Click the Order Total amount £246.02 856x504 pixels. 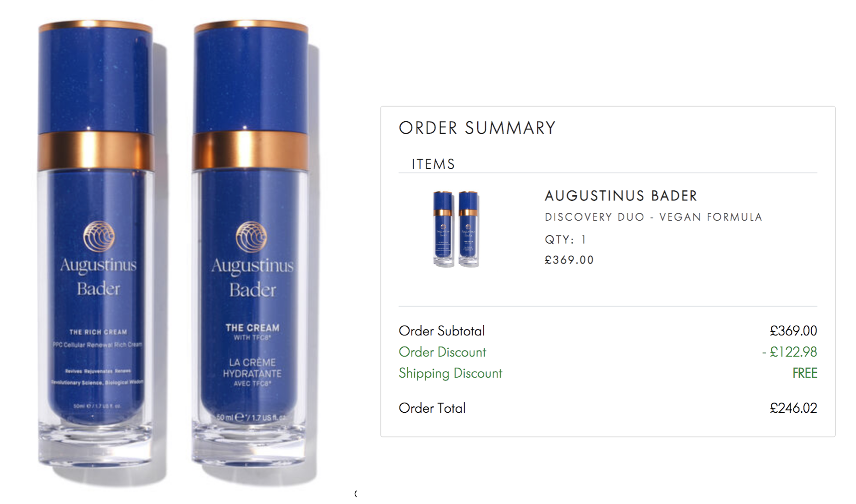point(793,408)
